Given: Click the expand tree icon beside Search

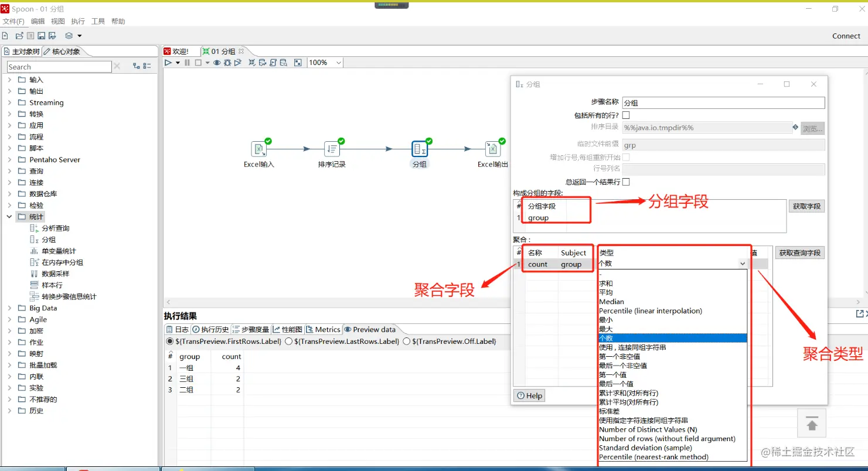Looking at the screenshot, I should (137, 66).
